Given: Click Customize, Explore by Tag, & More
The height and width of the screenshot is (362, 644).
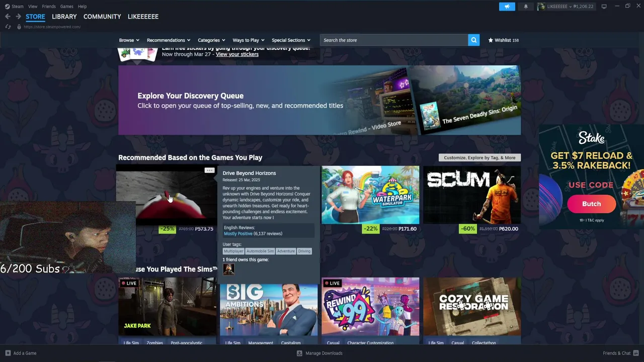Looking at the screenshot, I should click(x=479, y=157).
